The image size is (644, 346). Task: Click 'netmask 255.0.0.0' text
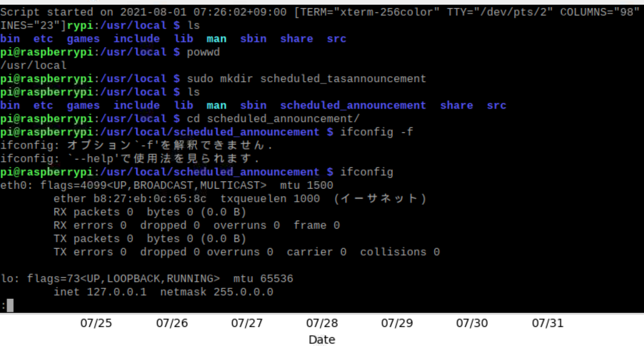[x=217, y=292]
